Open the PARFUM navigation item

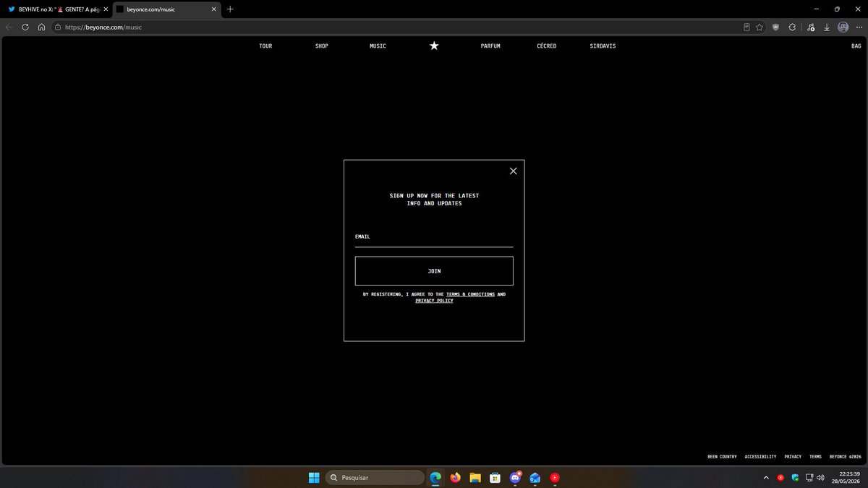coord(490,46)
